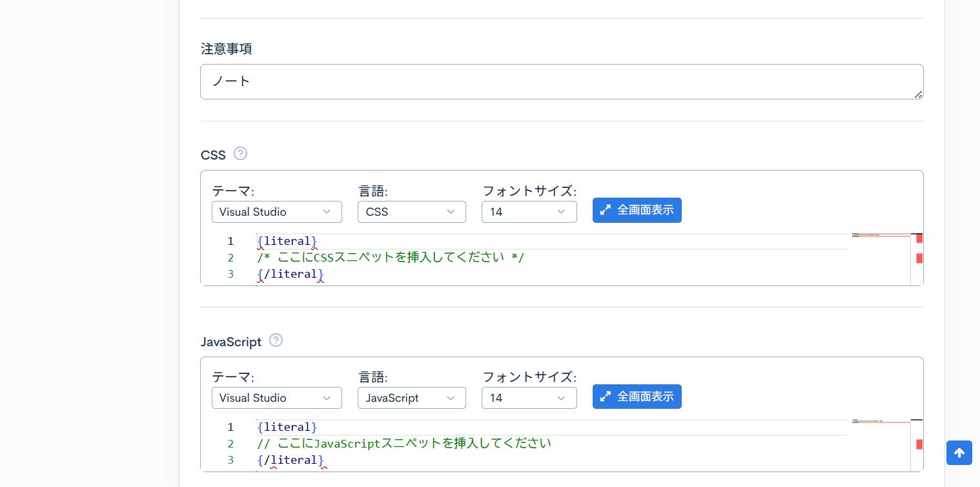
Task: Expand the JavaScript editor language dropdown
Action: coord(411,398)
